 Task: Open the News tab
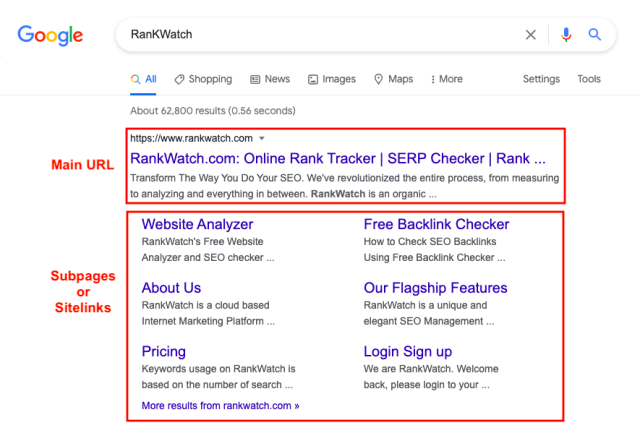coord(270,79)
